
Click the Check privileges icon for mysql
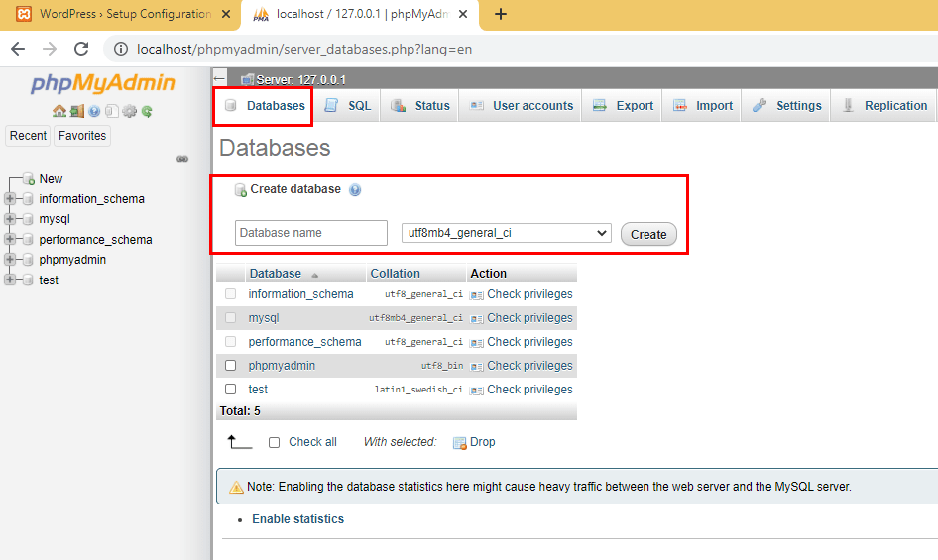(477, 319)
